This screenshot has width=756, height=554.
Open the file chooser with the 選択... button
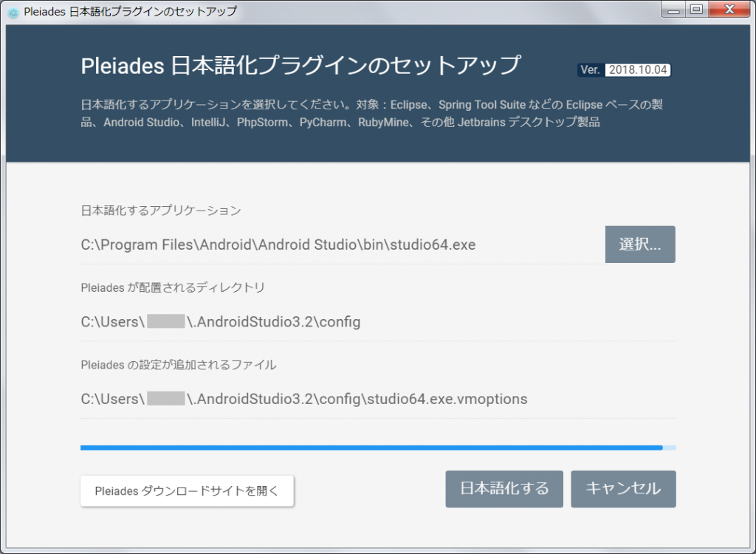click(x=640, y=244)
